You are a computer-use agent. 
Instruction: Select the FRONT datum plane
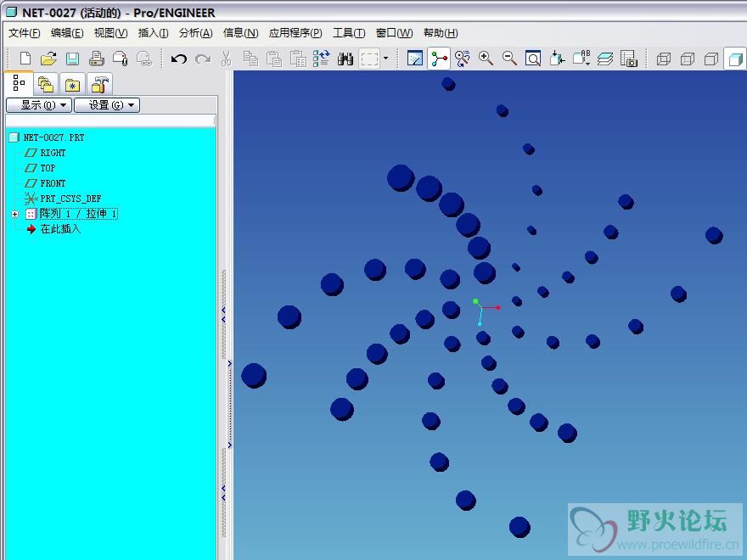(x=53, y=183)
